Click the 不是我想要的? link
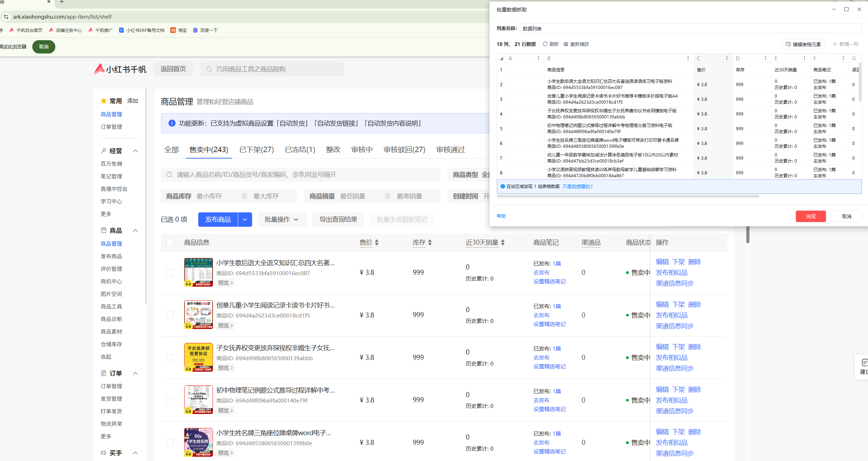The width and height of the screenshot is (868, 461). tap(577, 187)
